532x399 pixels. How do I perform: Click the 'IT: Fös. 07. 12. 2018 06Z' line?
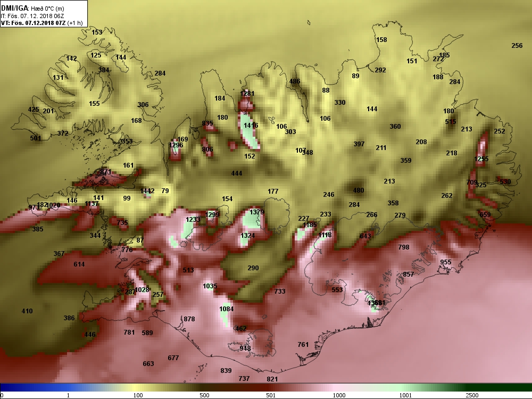(x=32, y=16)
